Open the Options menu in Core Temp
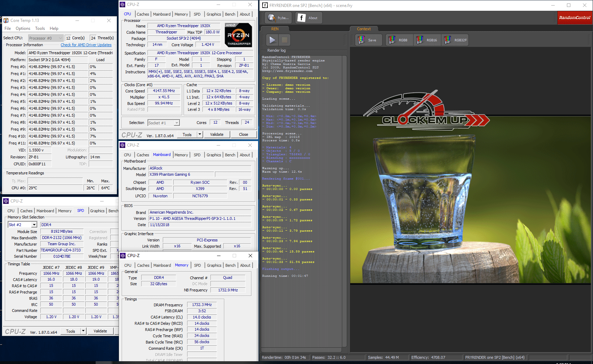 tap(23, 28)
